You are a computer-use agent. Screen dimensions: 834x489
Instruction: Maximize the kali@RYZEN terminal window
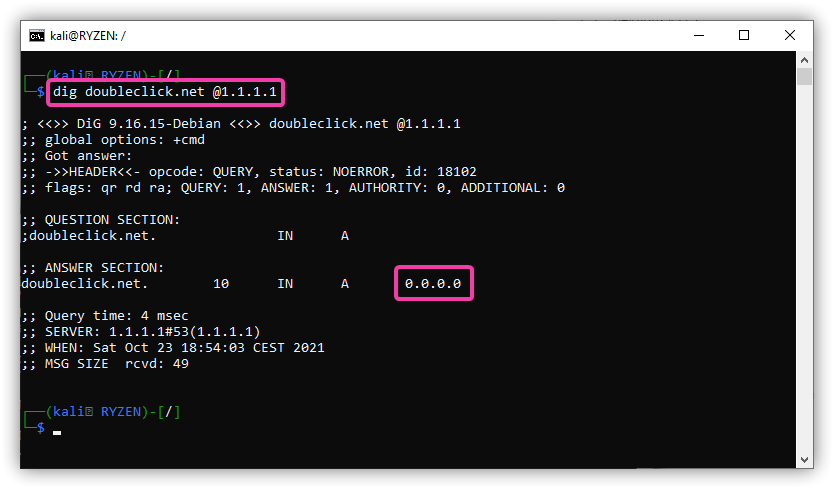pos(744,36)
